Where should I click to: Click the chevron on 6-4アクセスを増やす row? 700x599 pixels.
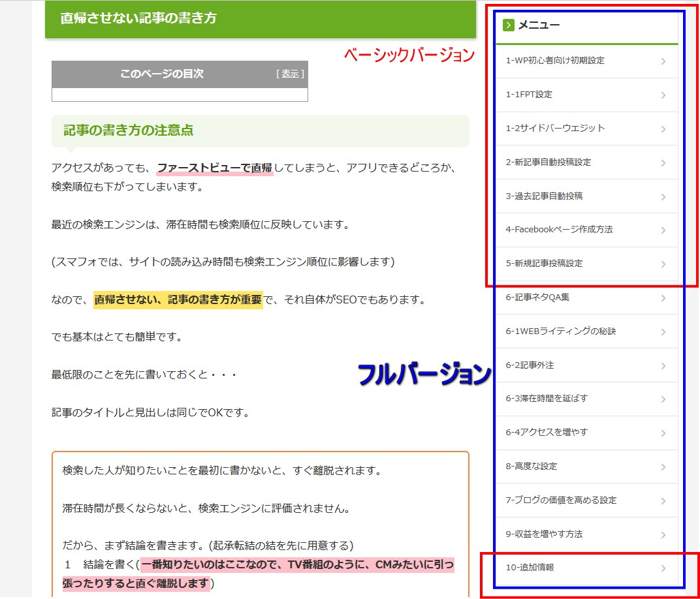[x=663, y=433]
